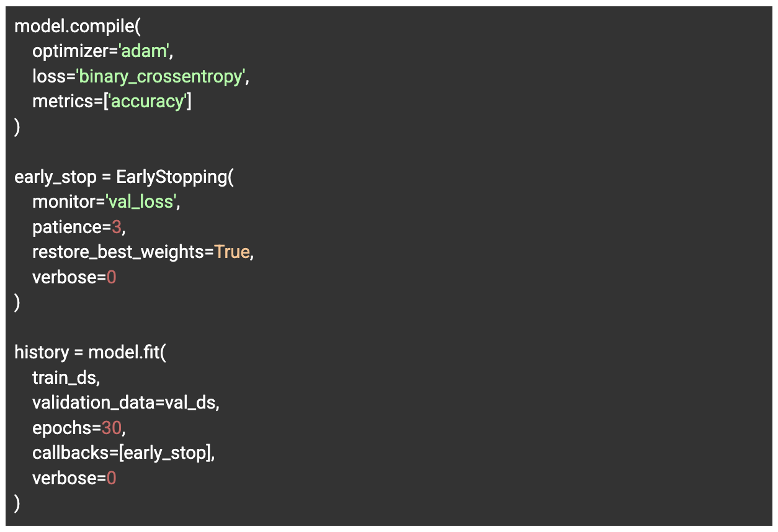This screenshot has height=532, width=778.
Task: Click the history variable name
Action: pos(42,352)
